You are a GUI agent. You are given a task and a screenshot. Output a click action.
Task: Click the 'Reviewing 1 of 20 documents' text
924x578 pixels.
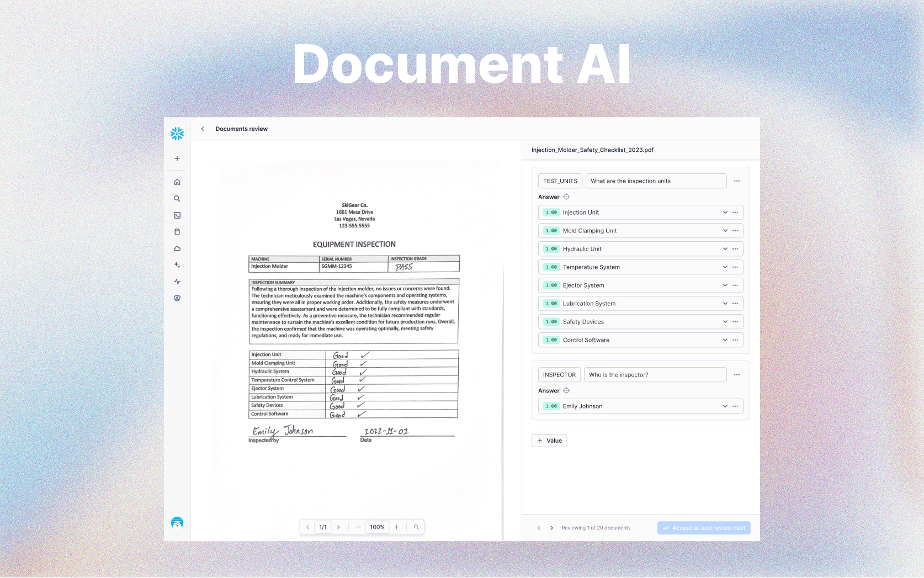click(x=596, y=528)
